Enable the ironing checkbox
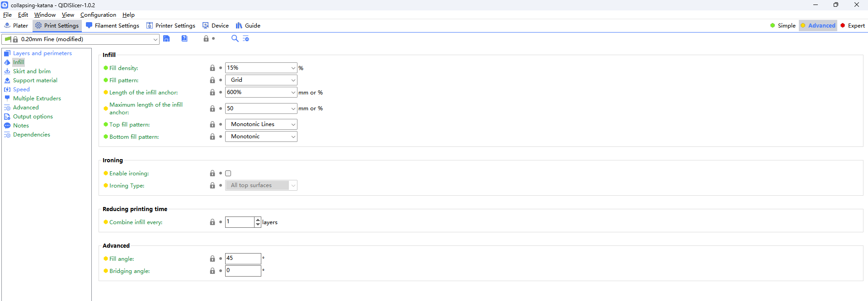868x301 pixels. (228, 174)
